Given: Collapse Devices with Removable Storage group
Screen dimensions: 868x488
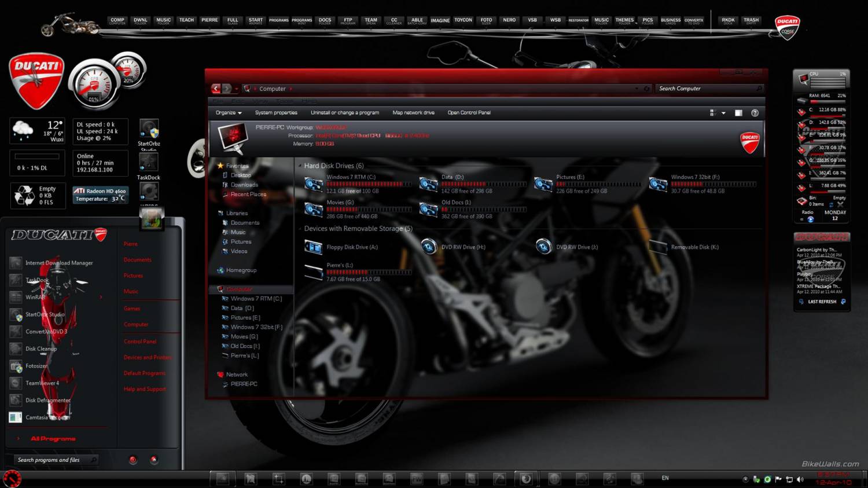Looking at the screenshot, I should click(300, 229).
